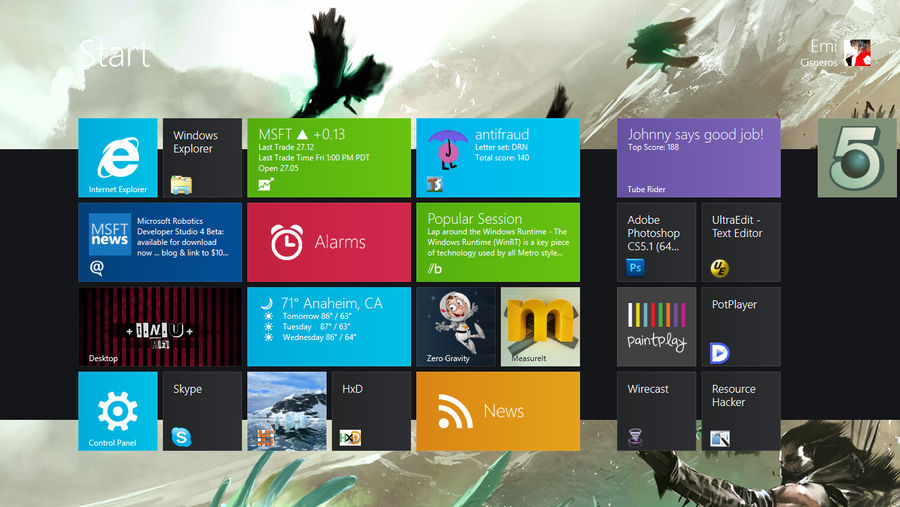Open the Desktop tile

point(160,327)
